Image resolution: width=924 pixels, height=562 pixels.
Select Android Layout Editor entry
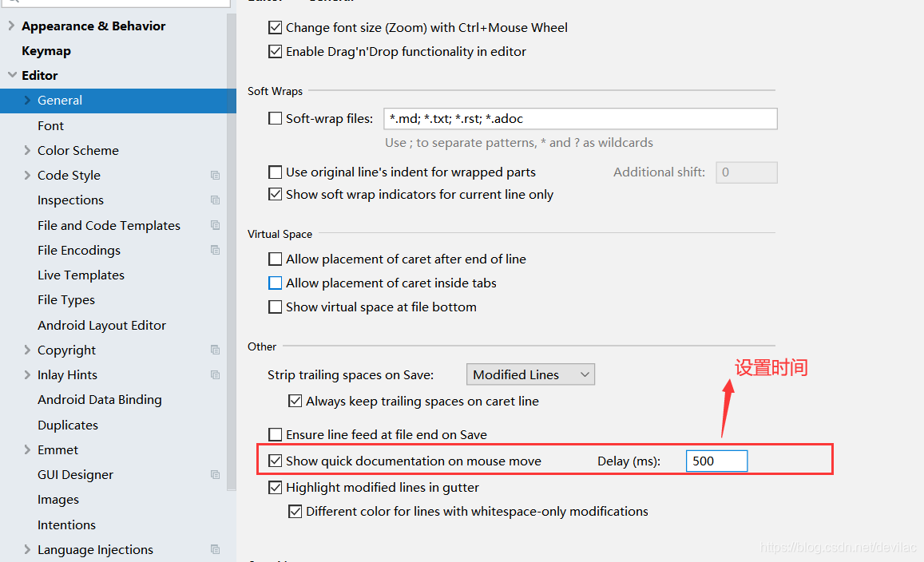pos(102,325)
